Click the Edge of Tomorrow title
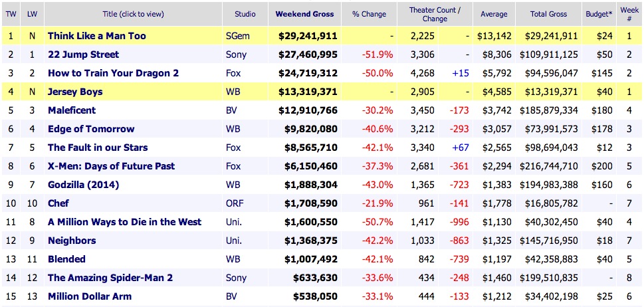Screen dimensions: 644x307 91,129
